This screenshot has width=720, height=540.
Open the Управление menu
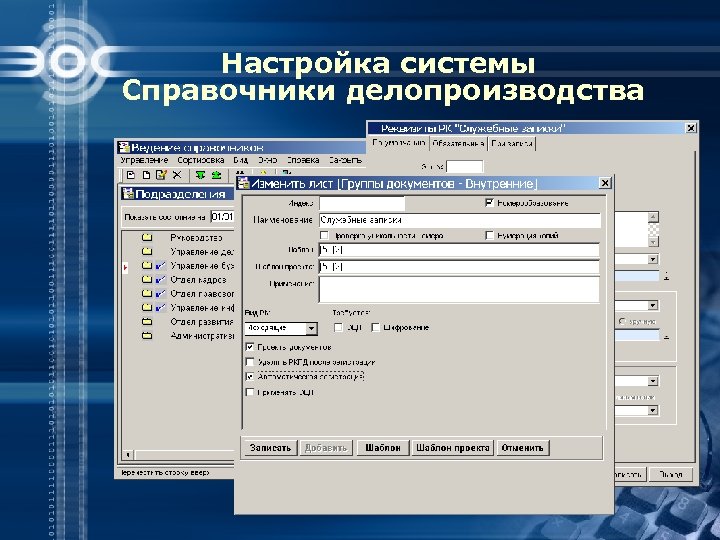(x=144, y=160)
